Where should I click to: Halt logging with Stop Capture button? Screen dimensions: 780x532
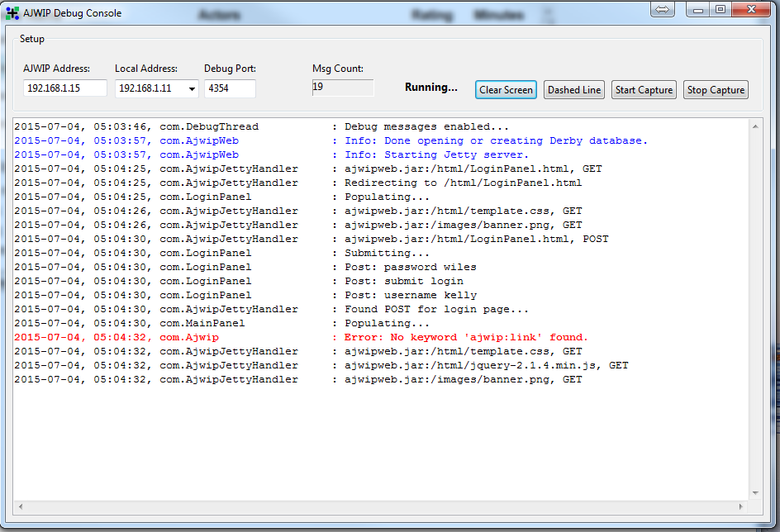(716, 90)
